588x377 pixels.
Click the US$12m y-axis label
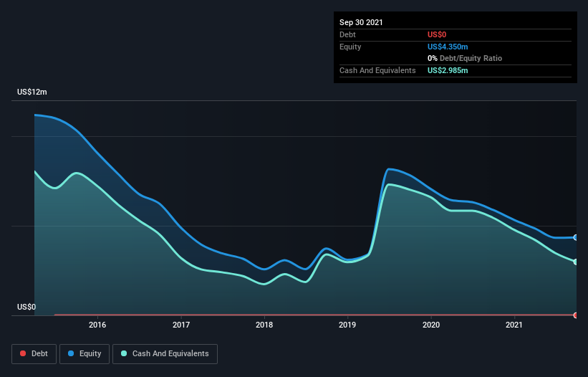tap(32, 92)
